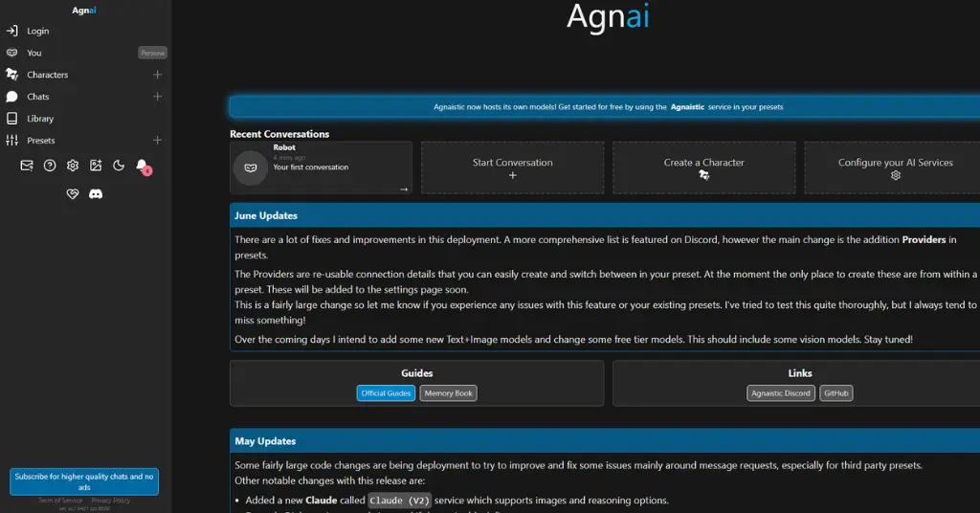Click the login arrow icon
This screenshot has height=513, width=980.
point(11,31)
